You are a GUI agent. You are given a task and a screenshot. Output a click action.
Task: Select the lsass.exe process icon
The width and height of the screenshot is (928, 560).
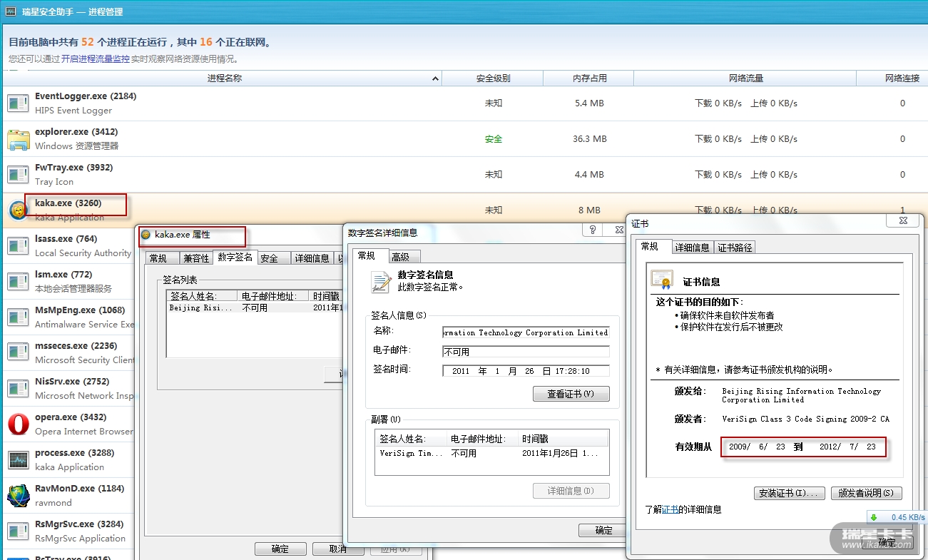[18, 246]
